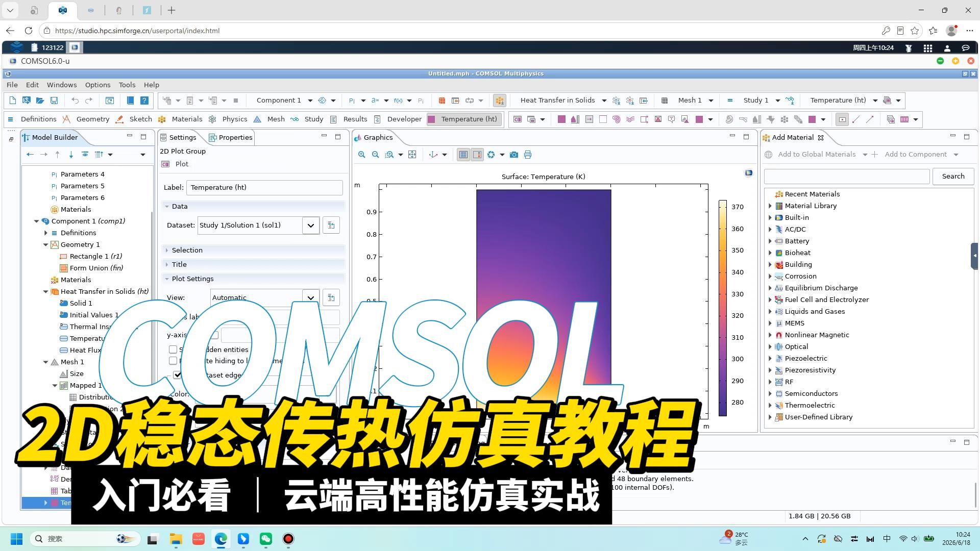Screen dimensions: 980x551
Task: Click the Save icon in main toolbar
Action: click(x=54, y=101)
